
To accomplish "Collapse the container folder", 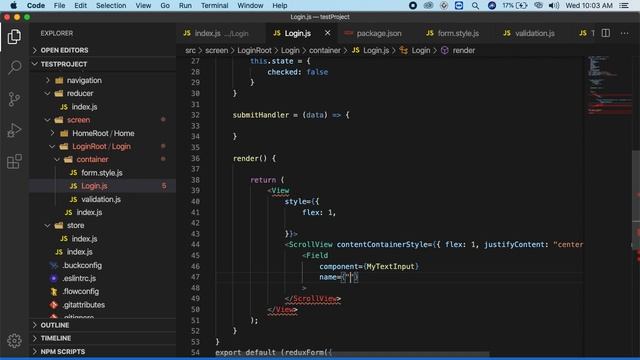I will [x=57, y=160].
